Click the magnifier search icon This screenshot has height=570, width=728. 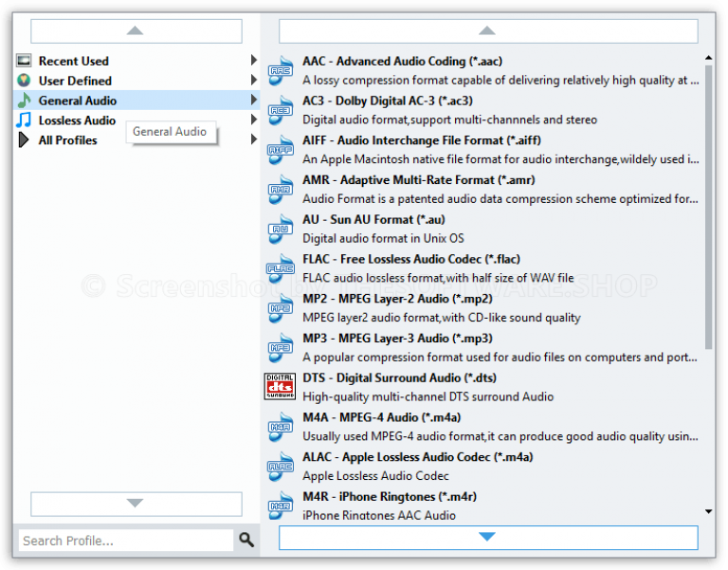pyautogui.click(x=246, y=540)
